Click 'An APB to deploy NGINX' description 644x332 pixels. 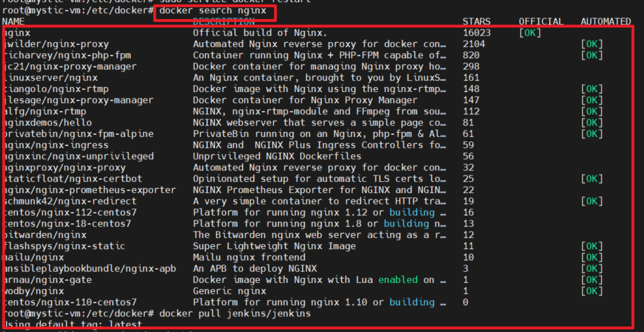255,269
